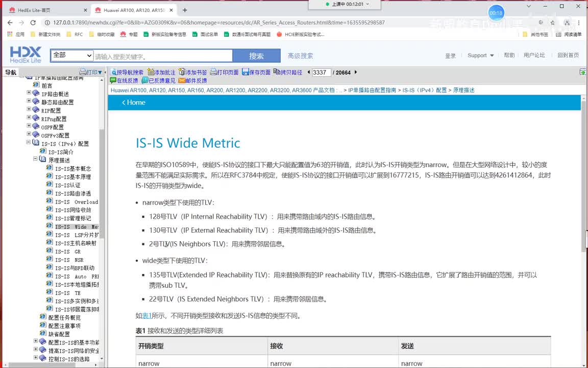588x368 pixels.
Task: Go to next page arrow in toolbar
Action: pos(355,72)
